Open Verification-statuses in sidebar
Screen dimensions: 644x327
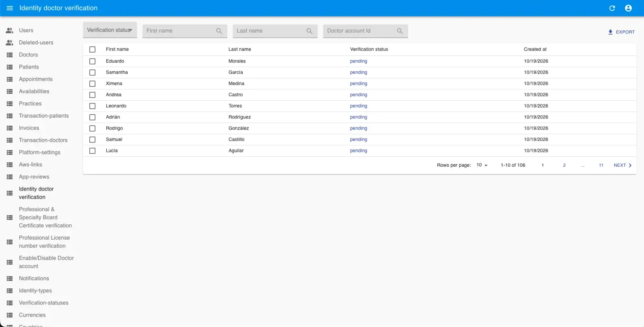point(43,303)
